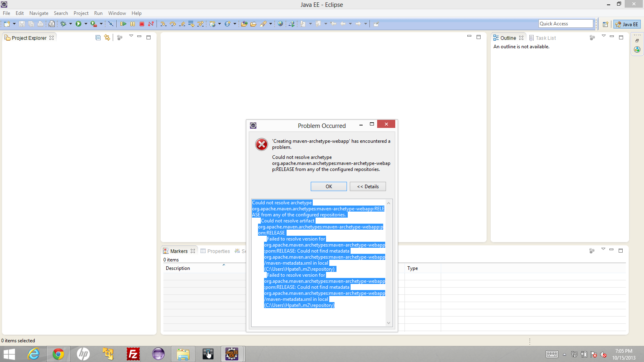Screen dimensions: 644x362
Task: Click the details scrollbar down arrow
Action: tap(388, 323)
